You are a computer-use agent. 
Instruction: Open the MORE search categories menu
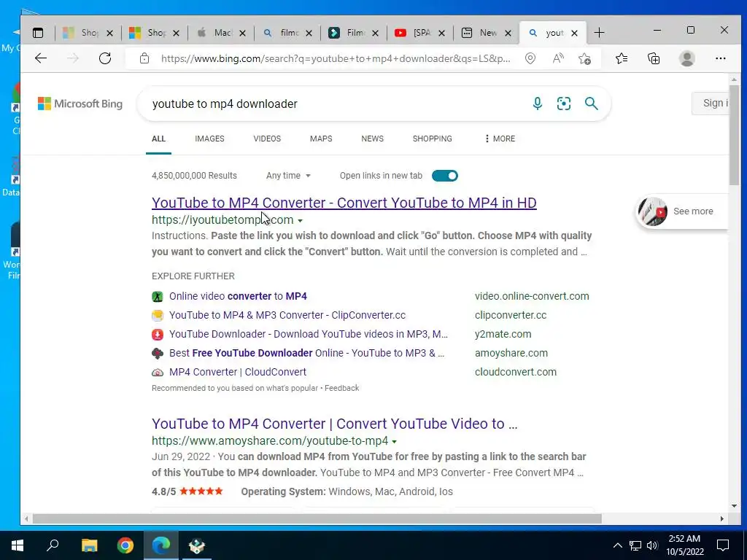[x=500, y=139]
